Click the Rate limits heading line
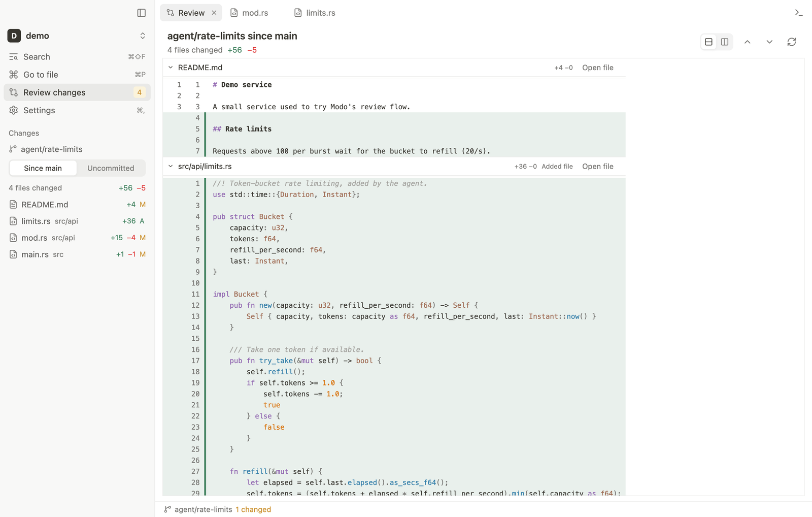Viewport: 812px width, 517px height. [x=394, y=129]
